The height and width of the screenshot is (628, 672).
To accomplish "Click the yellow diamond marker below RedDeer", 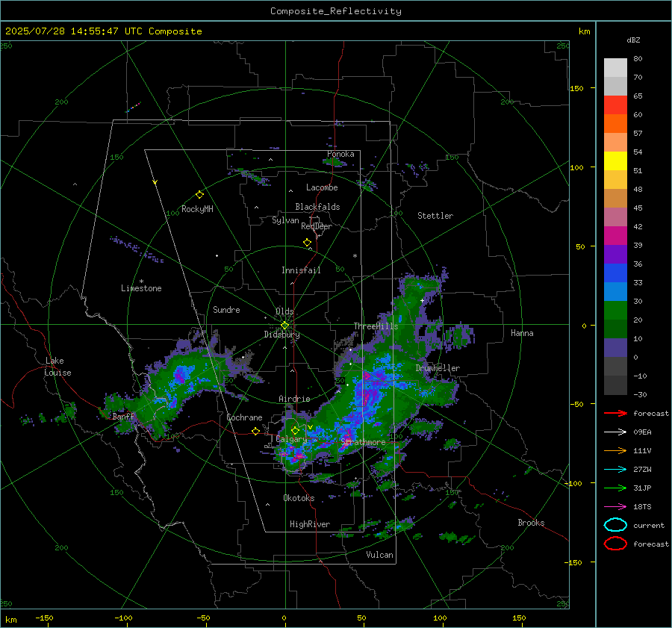I will 308,243.
